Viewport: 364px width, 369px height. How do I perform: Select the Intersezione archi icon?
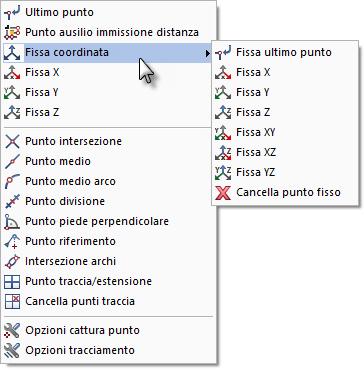click(12, 262)
